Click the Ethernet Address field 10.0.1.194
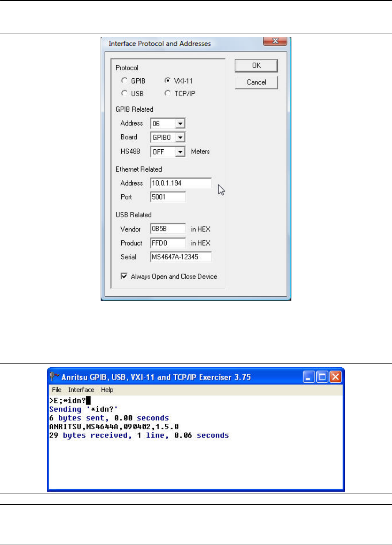The width and height of the screenshot is (392, 545). (x=181, y=183)
